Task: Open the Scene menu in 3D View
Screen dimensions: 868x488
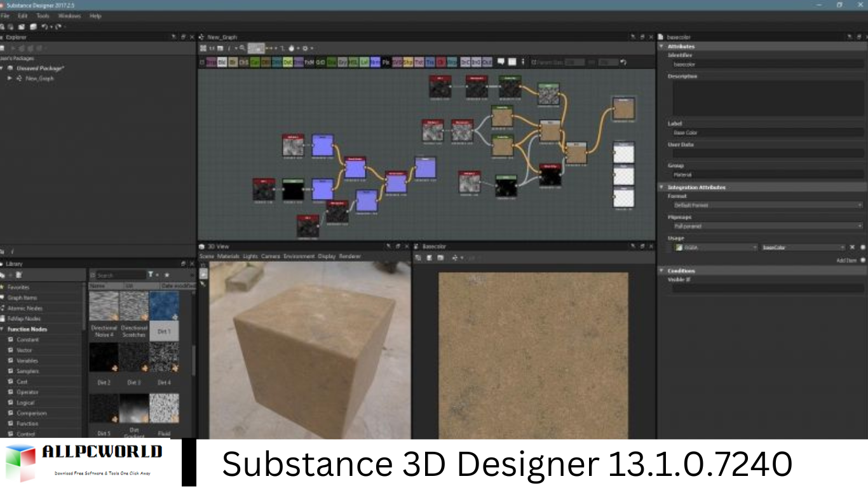Action: tap(207, 256)
